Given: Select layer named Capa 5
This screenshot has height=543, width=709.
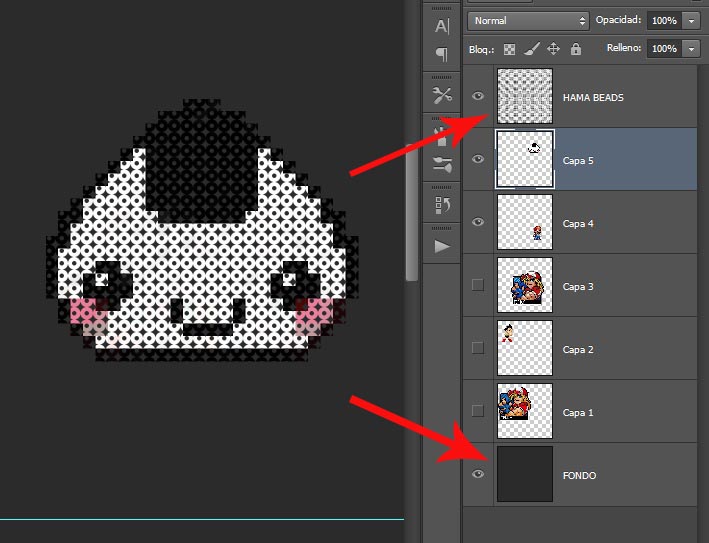Looking at the screenshot, I should (x=578, y=161).
